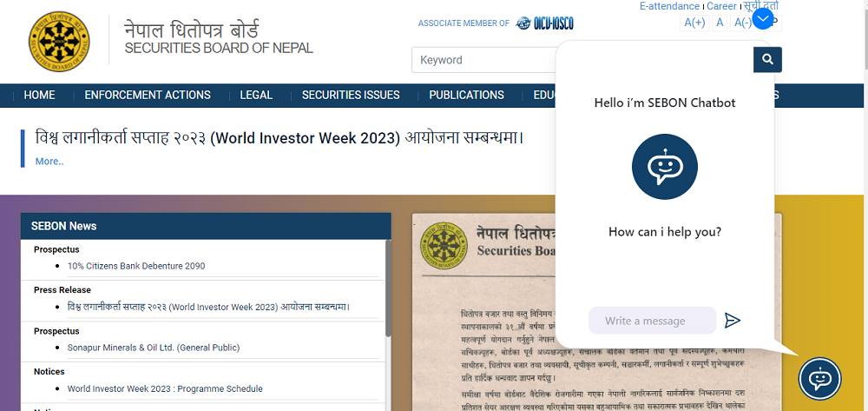Click the Securities Board of Nepal logo

coord(59,42)
